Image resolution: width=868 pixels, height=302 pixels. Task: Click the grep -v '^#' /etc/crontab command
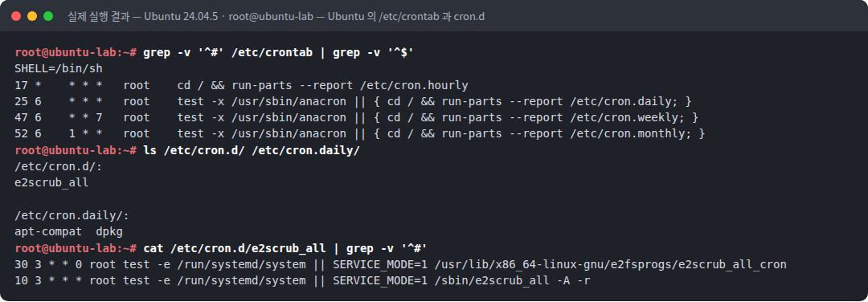point(279,52)
